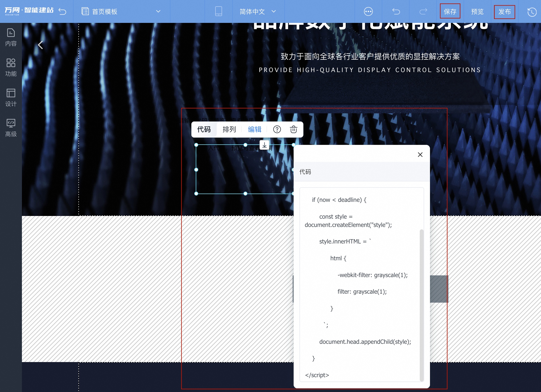
Task: Expand the 简体中文 language dropdown
Action: click(274, 11)
